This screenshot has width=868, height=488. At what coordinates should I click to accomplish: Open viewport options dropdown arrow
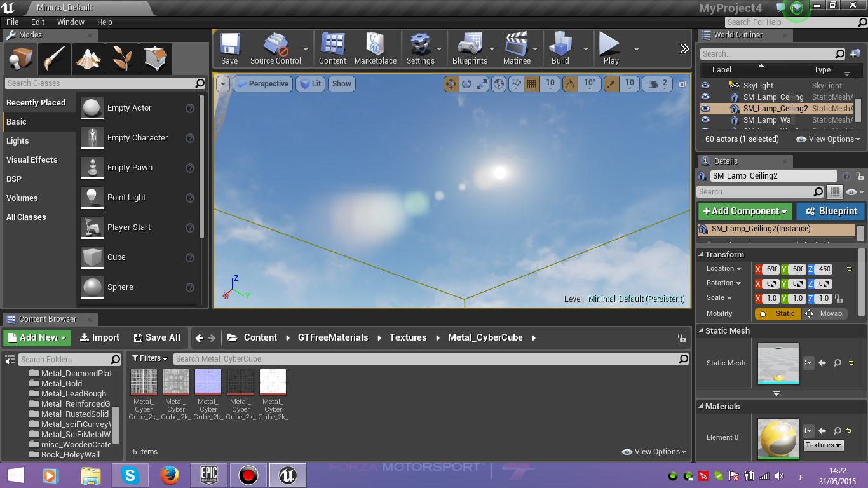[x=222, y=84]
